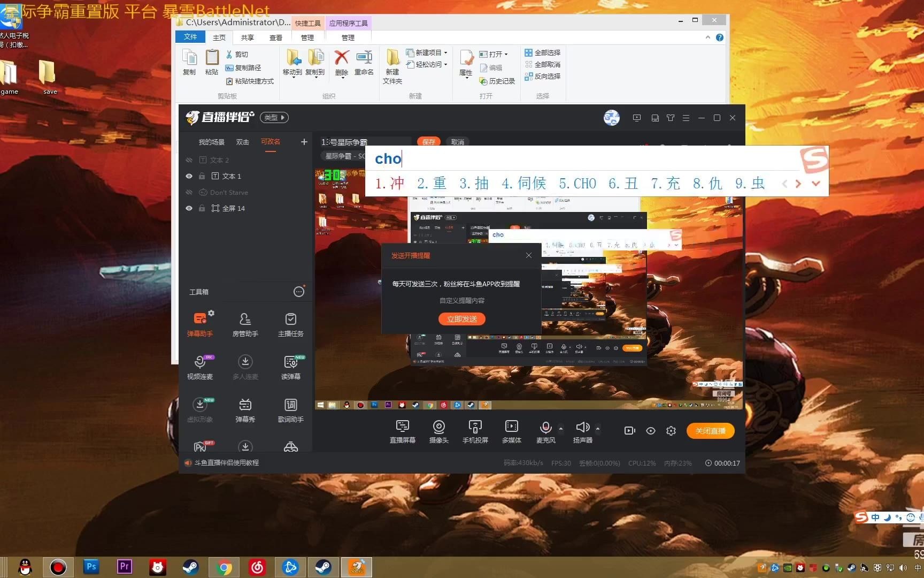Open stream settings gear in bottom bar
924x578 pixels.
671,431
